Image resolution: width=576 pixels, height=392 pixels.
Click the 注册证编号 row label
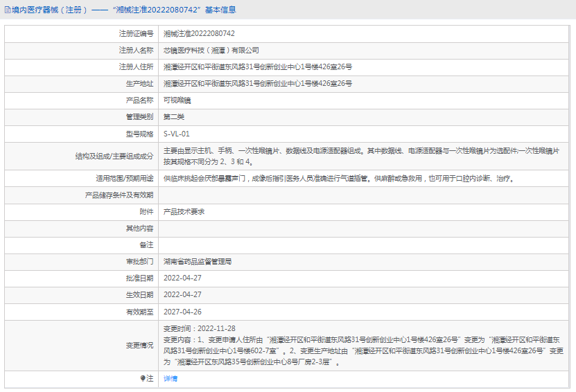[136, 33]
